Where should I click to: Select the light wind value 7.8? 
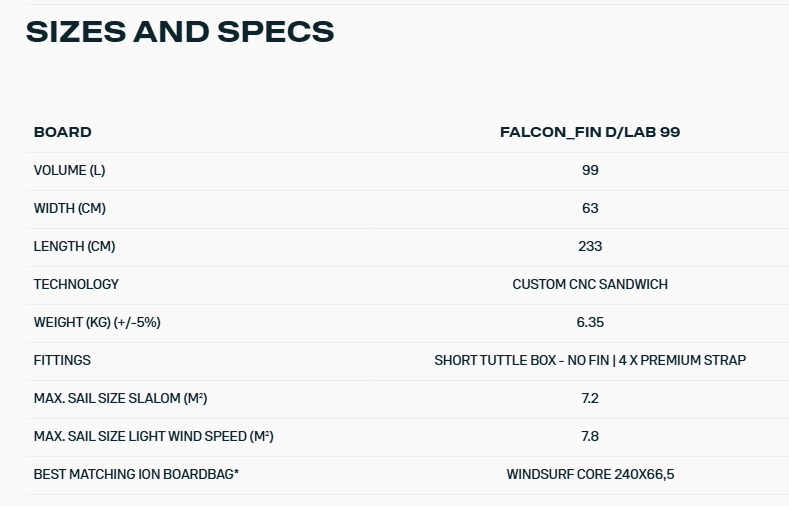coord(590,436)
